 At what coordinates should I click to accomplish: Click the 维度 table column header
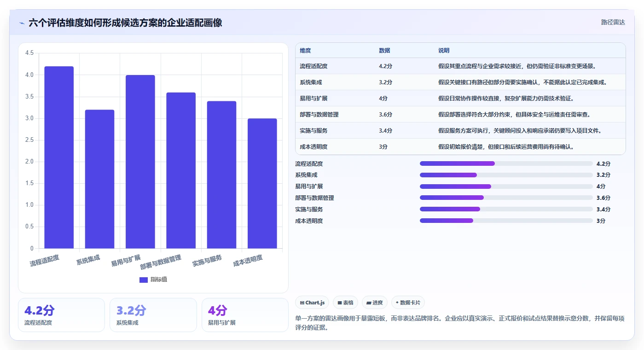pyautogui.click(x=305, y=51)
